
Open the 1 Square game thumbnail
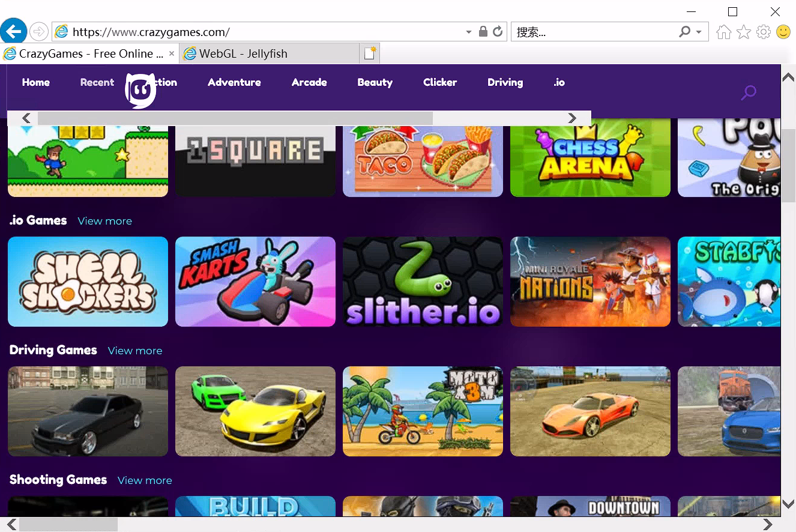click(255, 161)
